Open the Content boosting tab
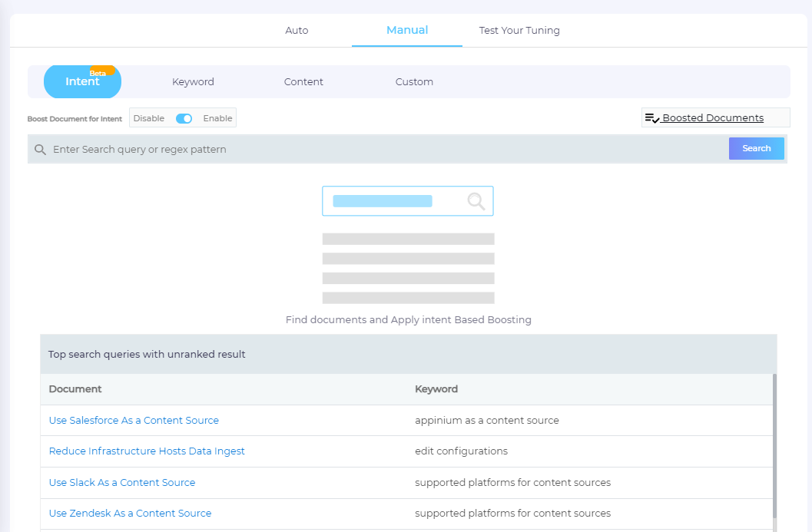 coord(303,82)
